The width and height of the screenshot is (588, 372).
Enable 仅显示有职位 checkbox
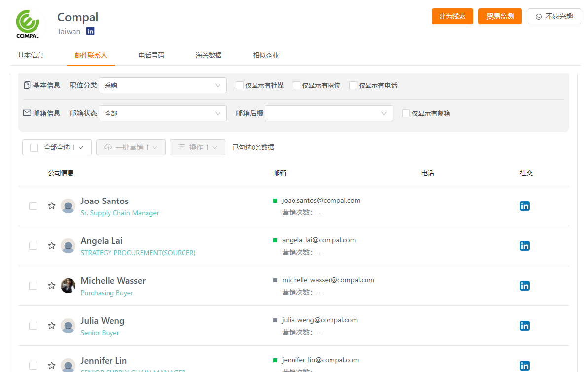pyautogui.click(x=296, y=85)
